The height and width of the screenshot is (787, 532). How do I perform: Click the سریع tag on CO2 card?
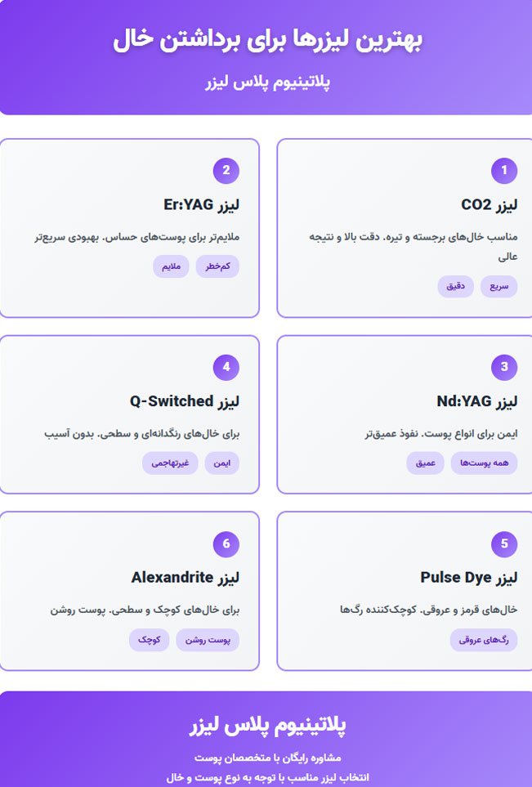498,286
